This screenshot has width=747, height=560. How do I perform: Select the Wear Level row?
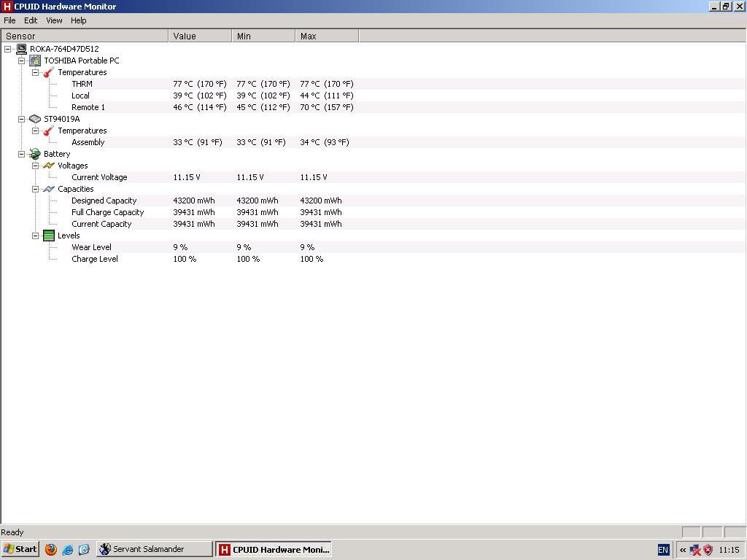tap(373, 247)
